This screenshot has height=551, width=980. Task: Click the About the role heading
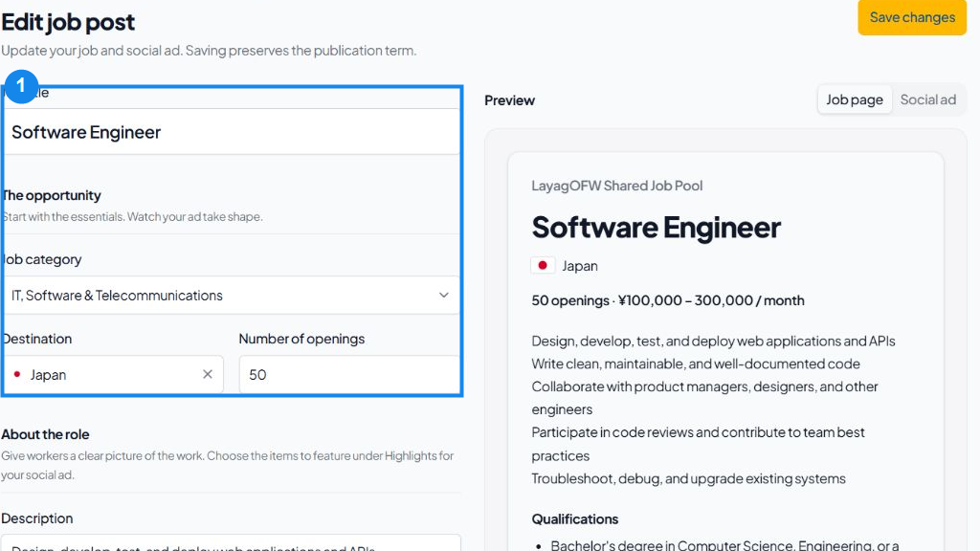[x=45, y=434]
